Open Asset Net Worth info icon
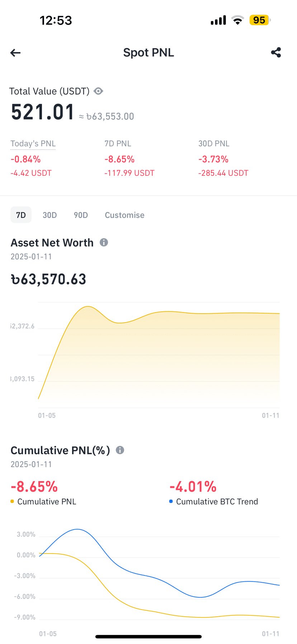Screen dimensions: 297x644 (x=104, y=243)
